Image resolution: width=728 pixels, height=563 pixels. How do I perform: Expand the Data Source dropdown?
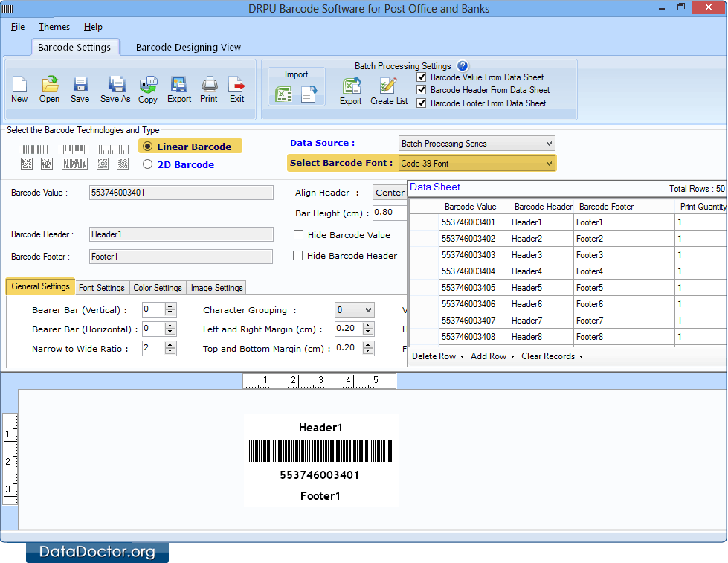477,144
